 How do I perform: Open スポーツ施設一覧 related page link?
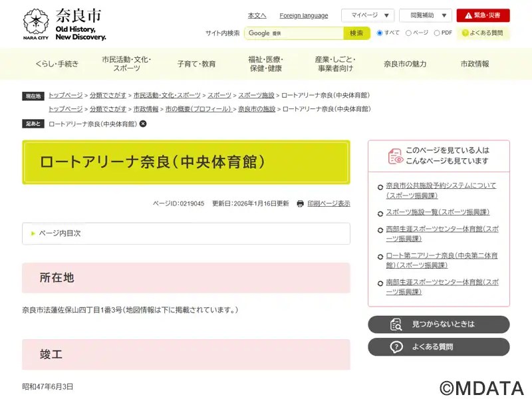(x=438, y=212)
